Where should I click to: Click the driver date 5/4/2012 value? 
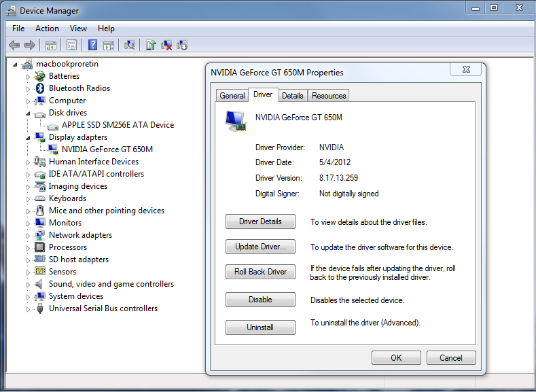tap(335, 162)
